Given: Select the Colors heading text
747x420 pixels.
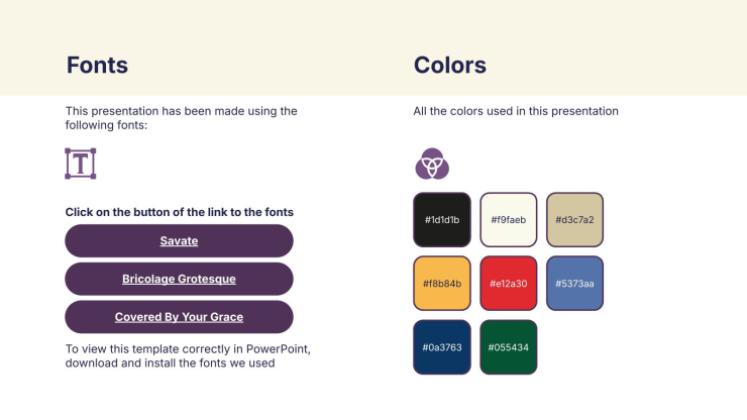Looking at the screenshot, I should coord(450,66).
